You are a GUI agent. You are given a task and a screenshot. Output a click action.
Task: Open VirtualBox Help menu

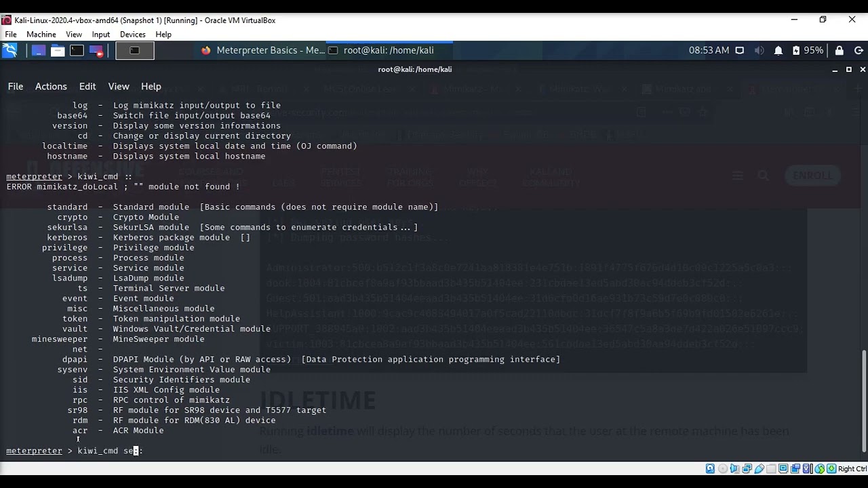163,34
